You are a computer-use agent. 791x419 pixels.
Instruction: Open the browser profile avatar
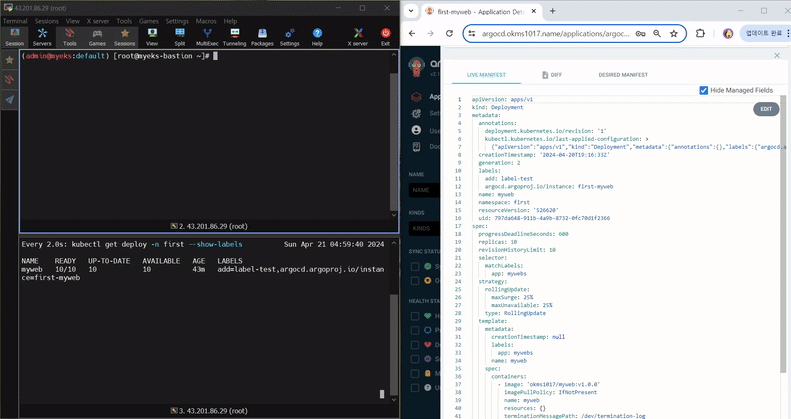pos(728,33)
